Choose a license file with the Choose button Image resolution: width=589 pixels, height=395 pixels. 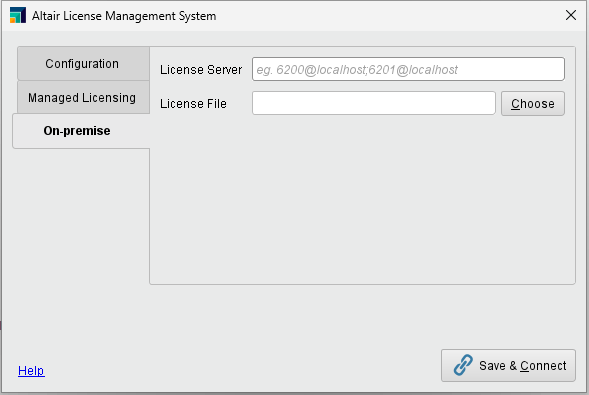(x=533, y=103)
